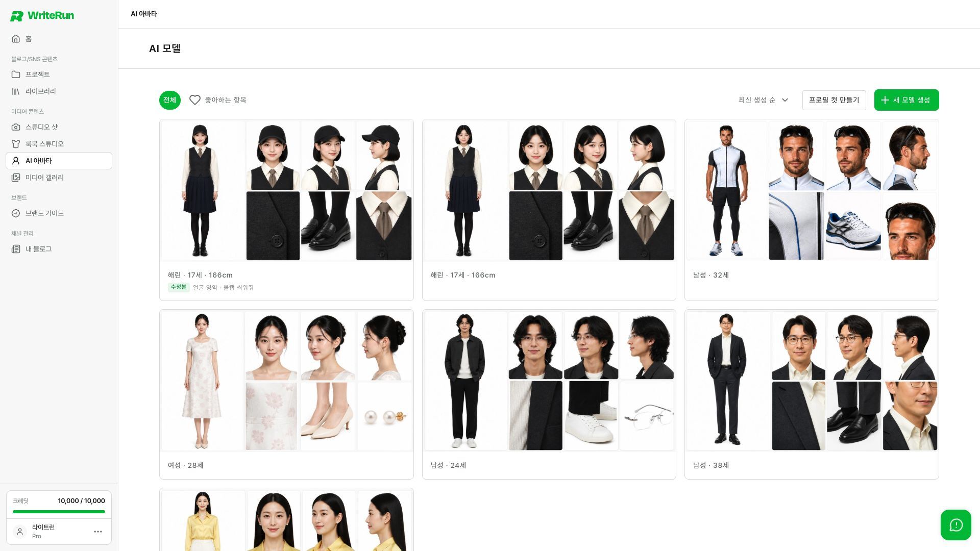
Task: Open the 남성 · 24세 model card
Action: [549, 394]
